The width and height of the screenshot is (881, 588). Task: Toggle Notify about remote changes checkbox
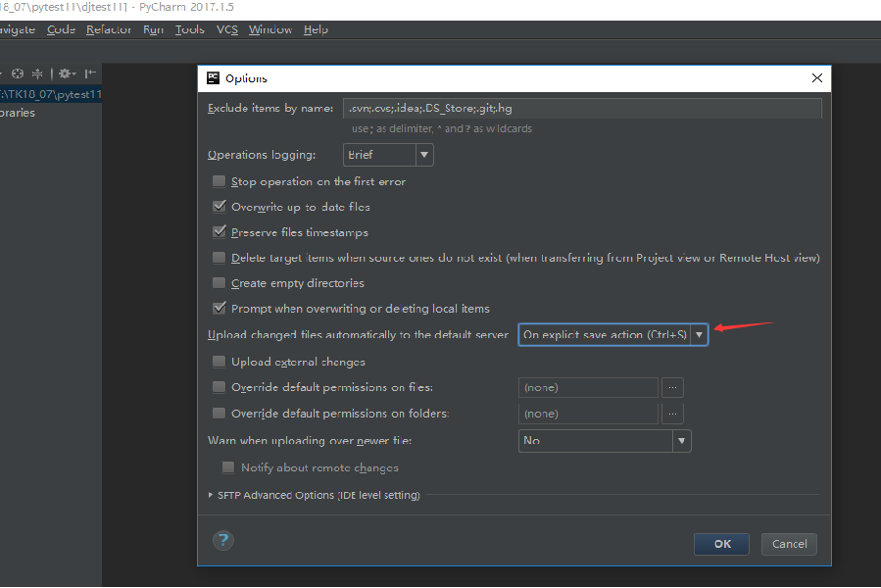(228, 467)
